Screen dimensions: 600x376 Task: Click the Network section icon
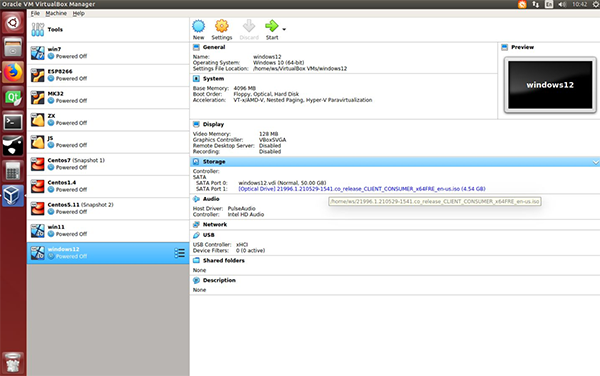point(196,225)
